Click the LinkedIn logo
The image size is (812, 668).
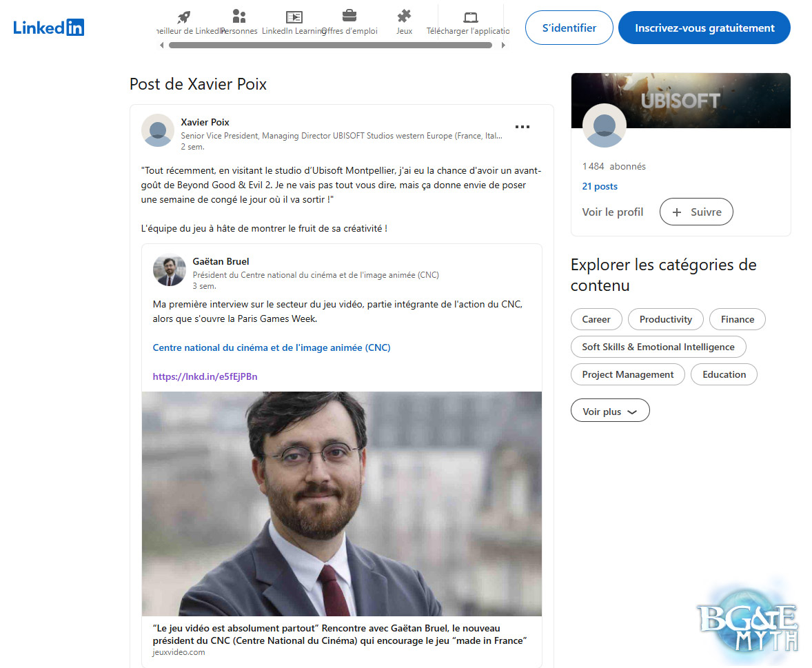[49, 28]
